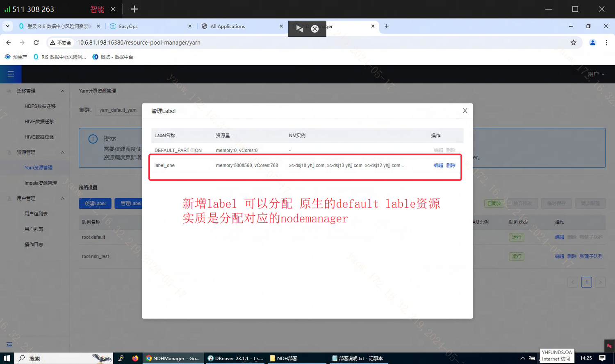Refresh the page with the reload icon
This screenshot has height=364, width=615.
coord(36,42)
